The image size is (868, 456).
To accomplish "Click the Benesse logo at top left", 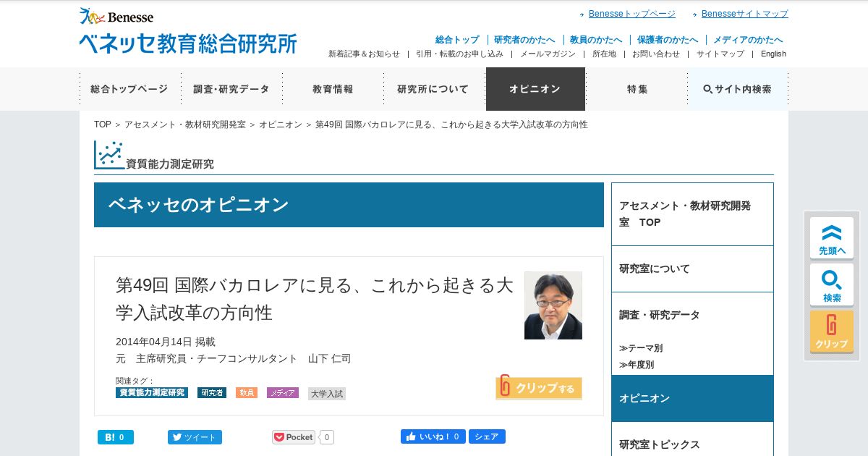I will pos(116,16).
